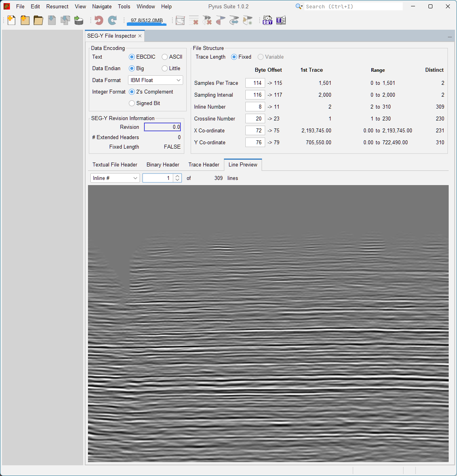Click the flag-with-red-X toolbar icon

pyautogui.click(x=207, y=20)
